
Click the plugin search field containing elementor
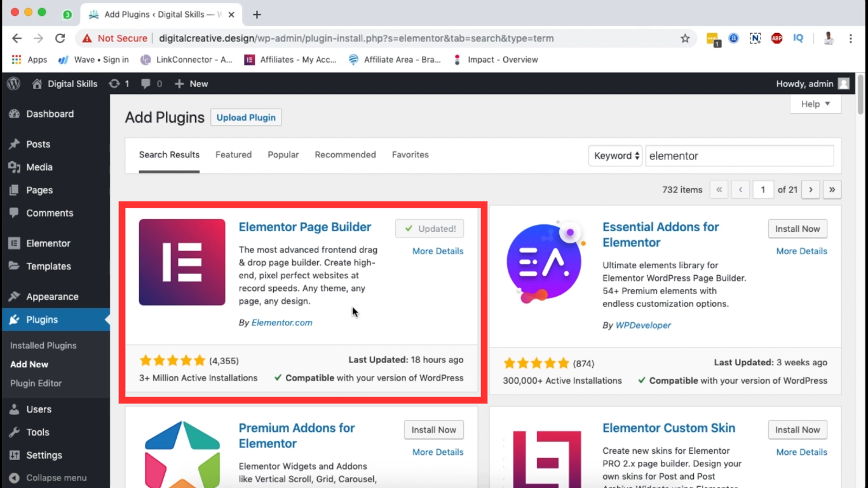pos(740,156)
